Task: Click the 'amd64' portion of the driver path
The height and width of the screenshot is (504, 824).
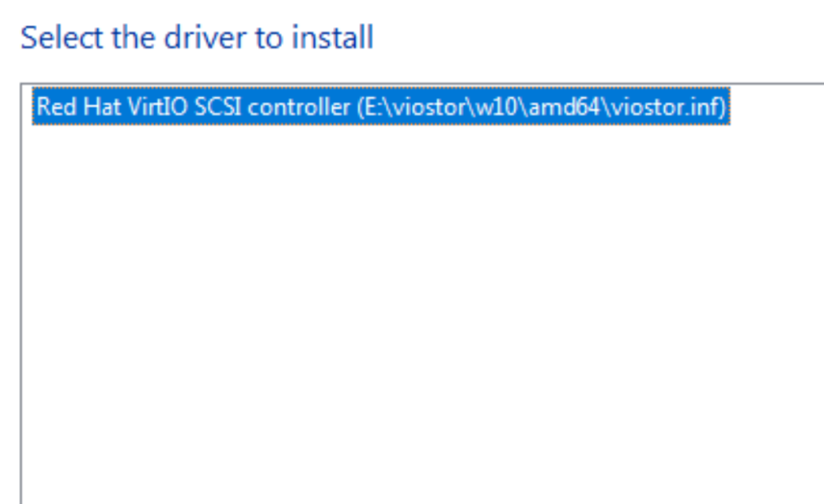Action: point(564,107)
